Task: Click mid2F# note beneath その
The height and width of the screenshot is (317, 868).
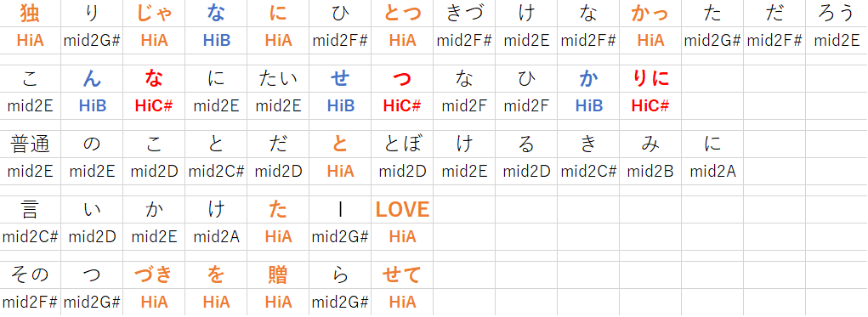Action: 31,302
